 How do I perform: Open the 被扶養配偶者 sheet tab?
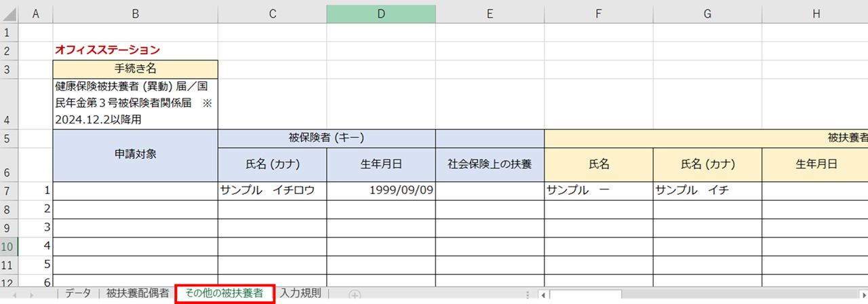pos(138,294)
